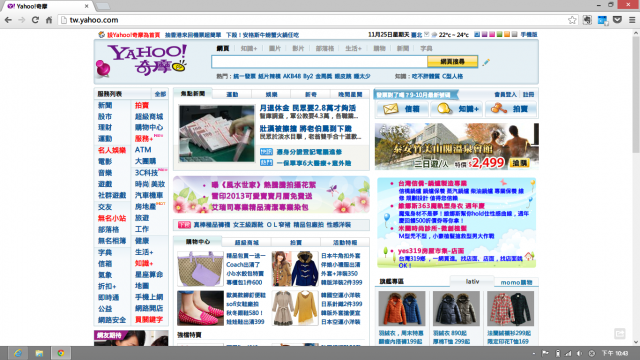Viewport: 640px width, 360px height.
Task: Open the orange down jacket thumbnail
Action: [x=402, y=308]
